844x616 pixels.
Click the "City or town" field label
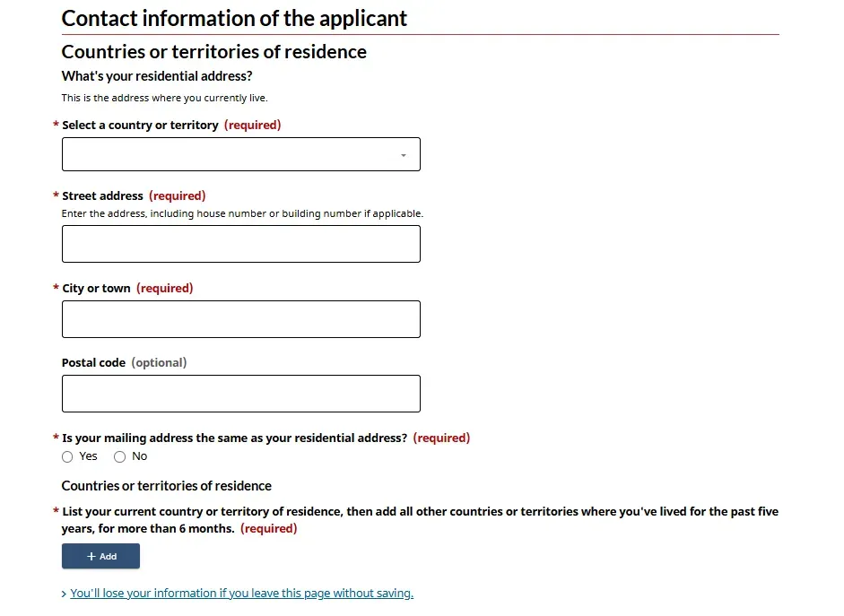[96, 289]
